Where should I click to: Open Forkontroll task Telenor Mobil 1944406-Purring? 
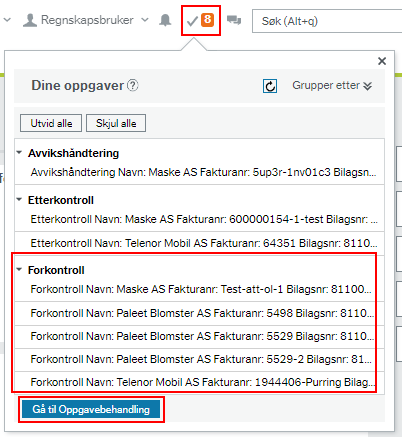(x=199, y=383)
